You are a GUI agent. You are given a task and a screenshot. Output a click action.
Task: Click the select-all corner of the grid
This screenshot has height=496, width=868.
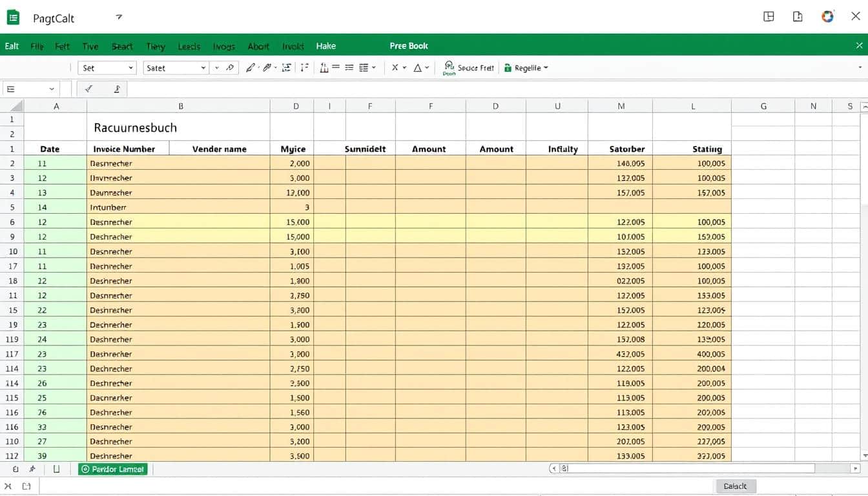point(13,106)
